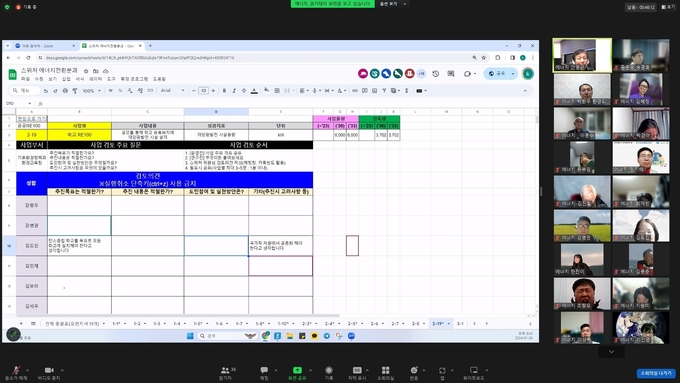This screenshot has width=680, height=383.
Task: Increase font size with plus button
Action: (213, 91)
